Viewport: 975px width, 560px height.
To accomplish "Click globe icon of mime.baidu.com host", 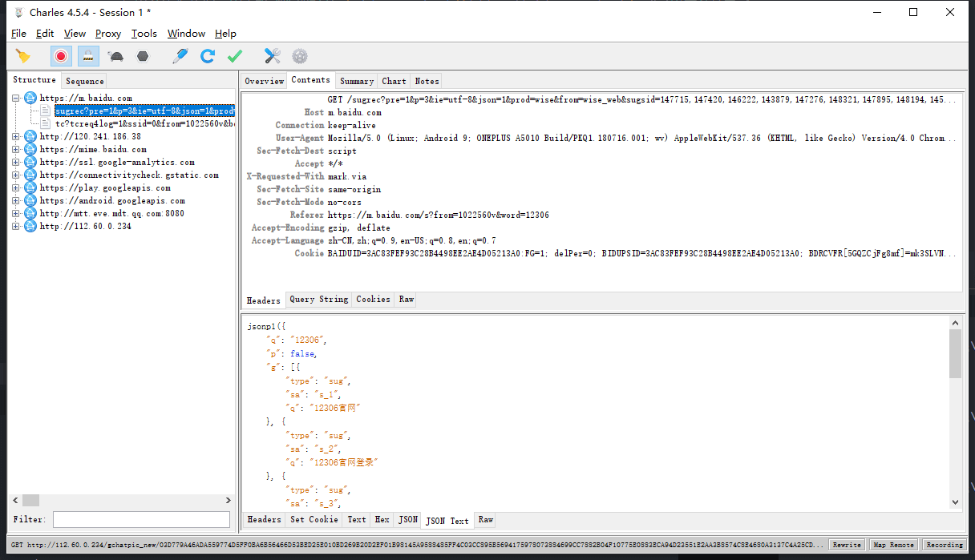I will (30, 149).
